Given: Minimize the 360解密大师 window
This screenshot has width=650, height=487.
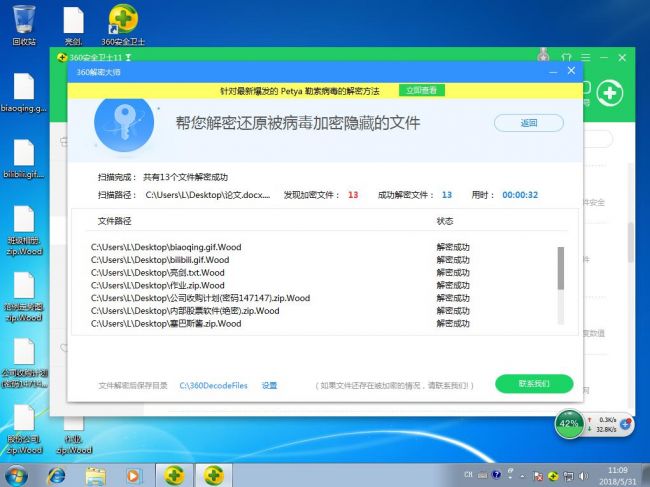Looking at the screenshot, I should (x=553, y=72).
